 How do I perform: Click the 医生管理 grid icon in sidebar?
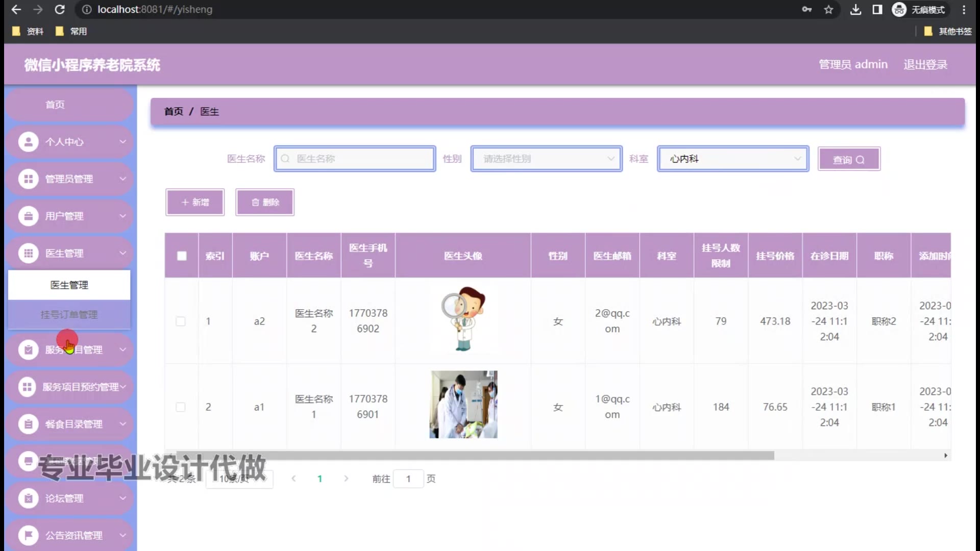[x=29, y=253]
